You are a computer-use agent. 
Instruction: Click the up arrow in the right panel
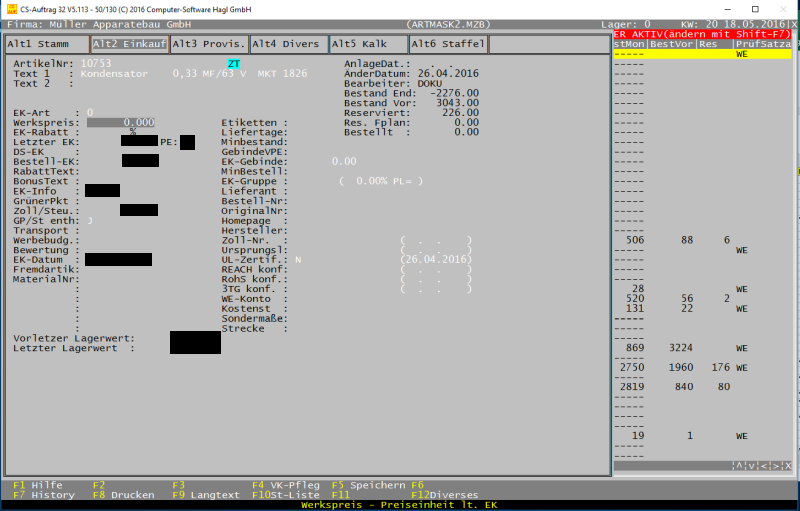point(740,466)
